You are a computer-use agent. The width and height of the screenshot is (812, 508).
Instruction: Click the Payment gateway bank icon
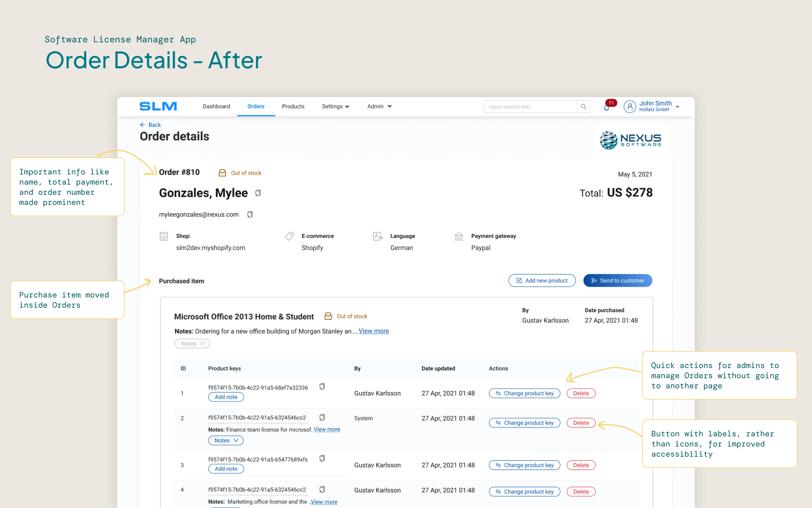point(459,236)
